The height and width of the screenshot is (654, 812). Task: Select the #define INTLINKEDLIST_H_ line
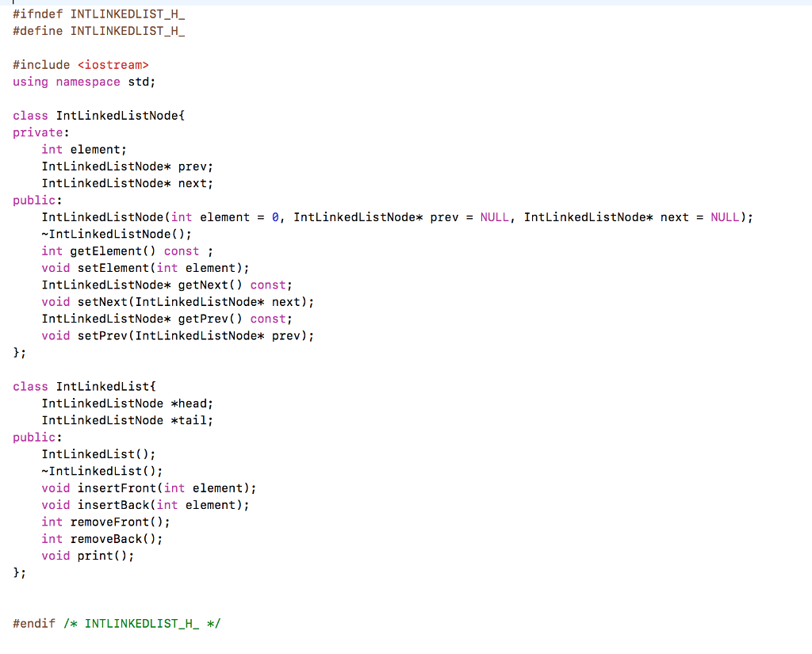98,30
